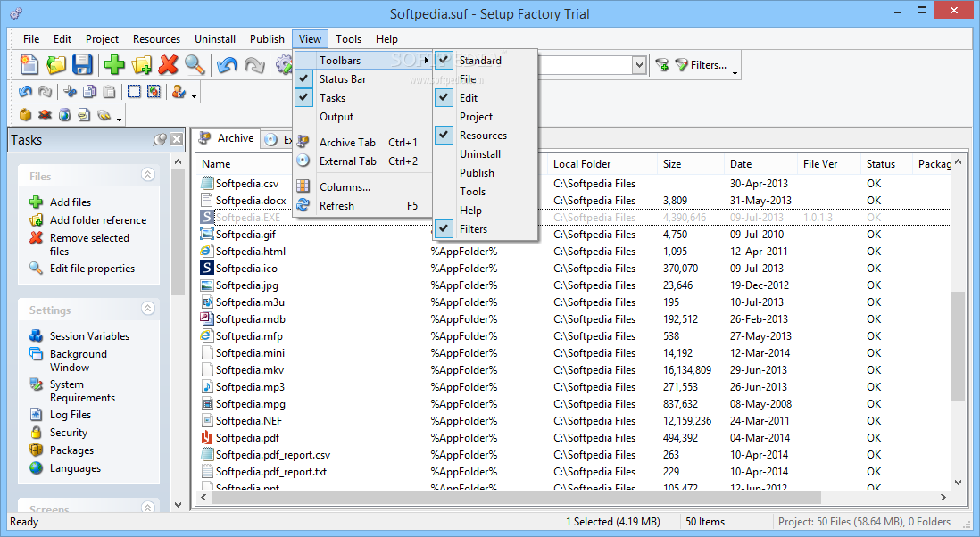Click the small Undo icon in Edit toolbar
The width and height of the screenshot is (980, 537).
coord(25,92)
